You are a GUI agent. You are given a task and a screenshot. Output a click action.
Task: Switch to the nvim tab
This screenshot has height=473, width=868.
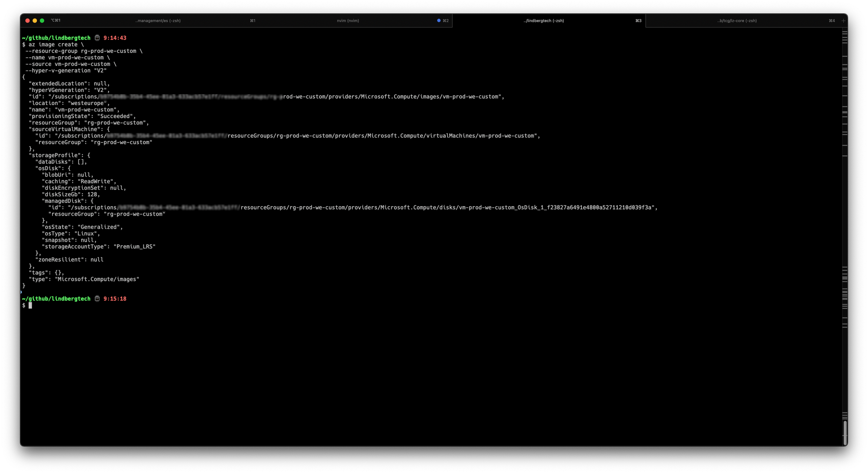(348, 20)
